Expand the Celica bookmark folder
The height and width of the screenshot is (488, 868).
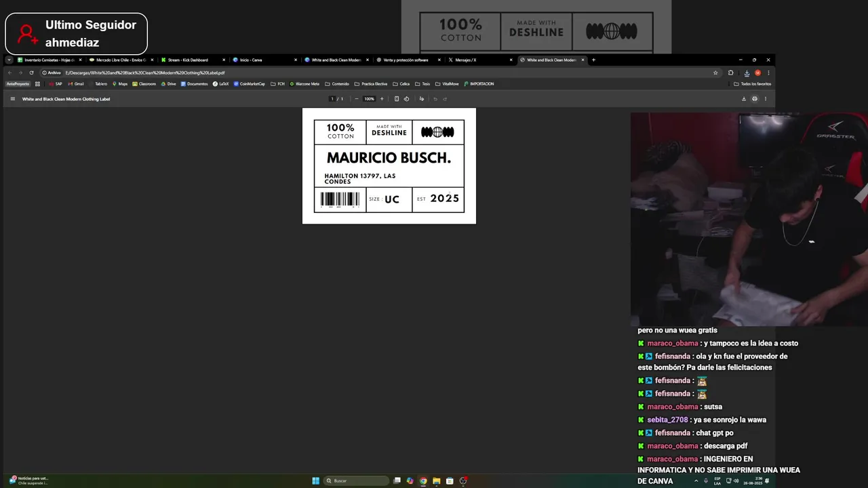(401, 84)
